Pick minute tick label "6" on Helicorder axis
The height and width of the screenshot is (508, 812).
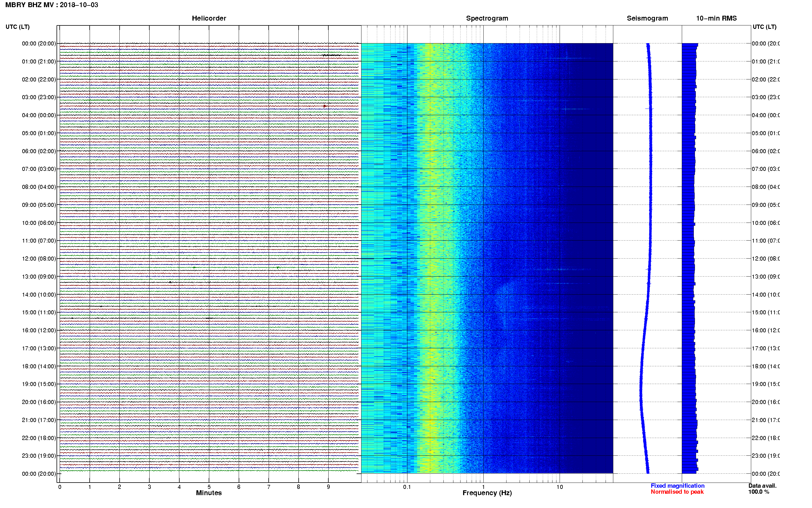239,487
